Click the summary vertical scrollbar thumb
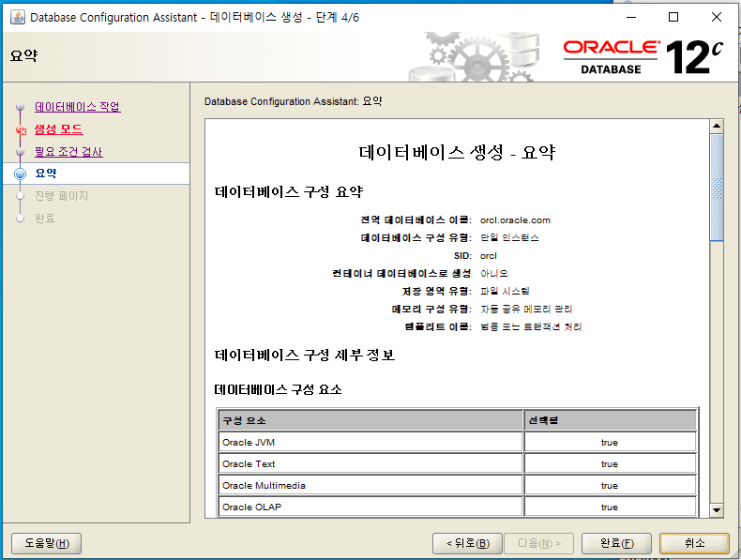 click(x=717, y=188)
